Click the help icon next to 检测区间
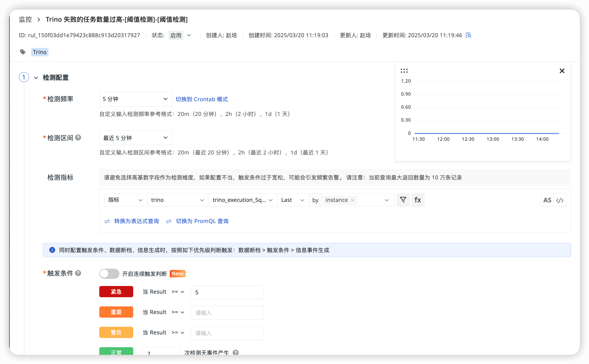 click(78, 138)
